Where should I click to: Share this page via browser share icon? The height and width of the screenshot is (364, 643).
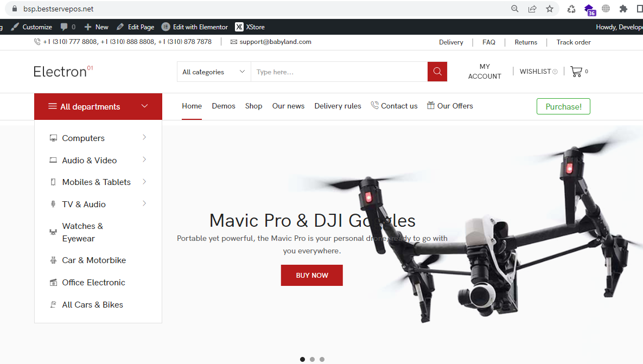pyautogui.click(x=532, y=9)
